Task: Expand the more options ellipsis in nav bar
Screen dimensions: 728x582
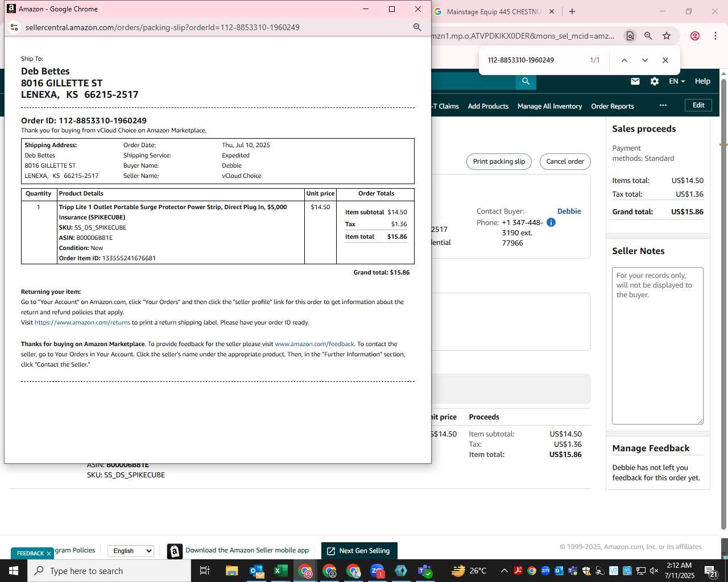Action: 663,105
